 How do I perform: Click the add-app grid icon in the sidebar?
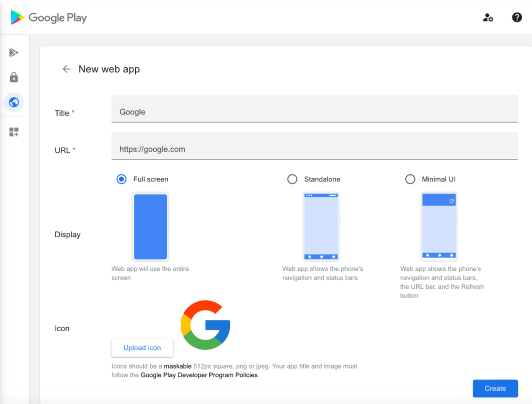click(14, 132)
